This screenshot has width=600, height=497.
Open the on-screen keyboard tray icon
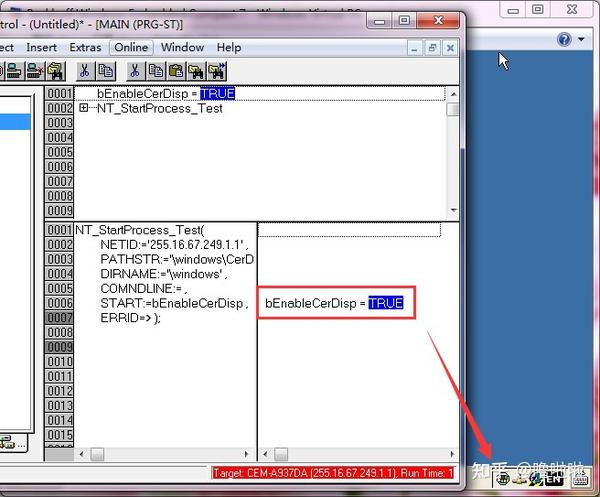point(580,479)
